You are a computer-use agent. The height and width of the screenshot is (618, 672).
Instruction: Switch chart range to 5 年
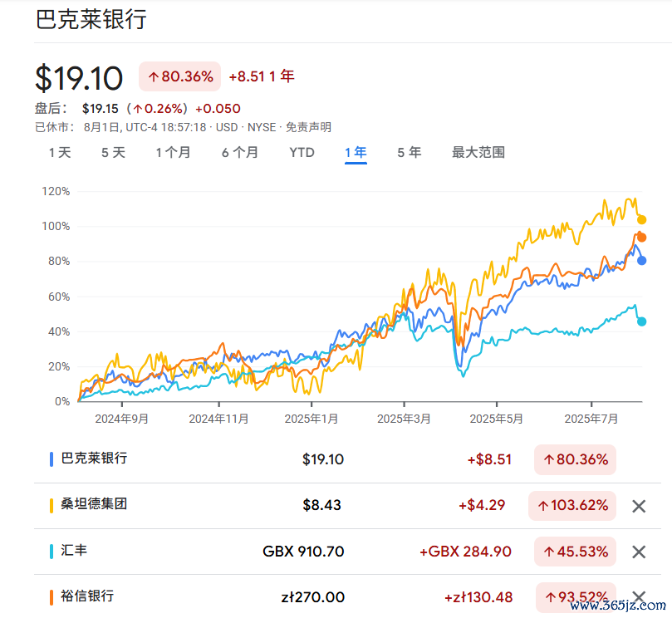coord(410,153)
